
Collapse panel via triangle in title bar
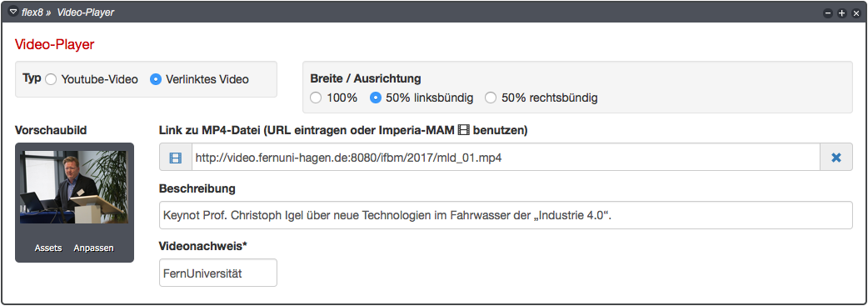[x=14, y=12]
